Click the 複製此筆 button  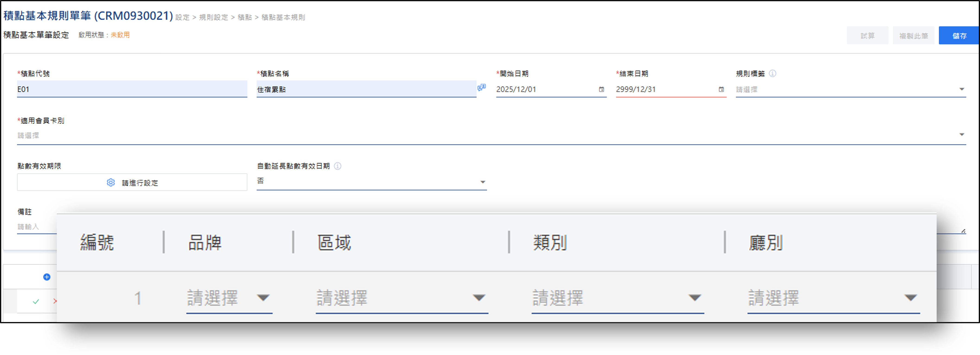click(913, 35)
